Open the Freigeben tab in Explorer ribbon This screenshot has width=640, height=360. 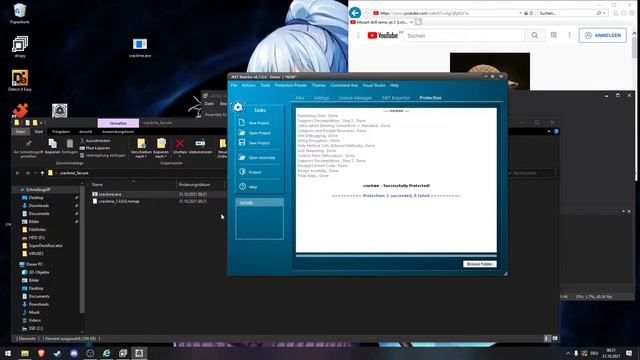[x=61, y=131]
